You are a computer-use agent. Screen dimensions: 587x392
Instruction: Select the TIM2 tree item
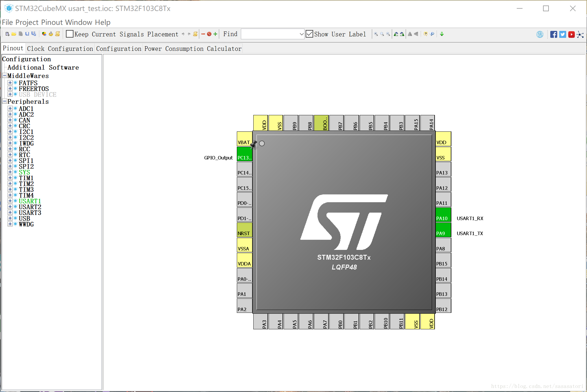tap(26, 184)
